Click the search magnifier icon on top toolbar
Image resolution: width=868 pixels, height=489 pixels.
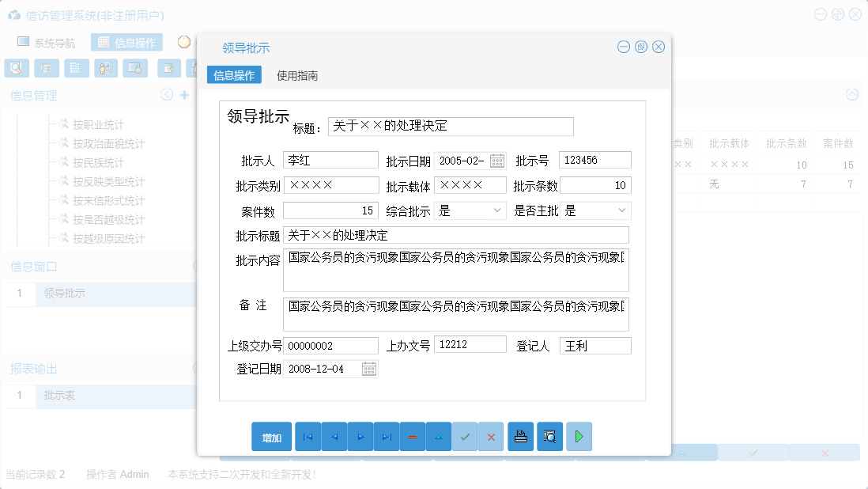(x=16, y=68)
